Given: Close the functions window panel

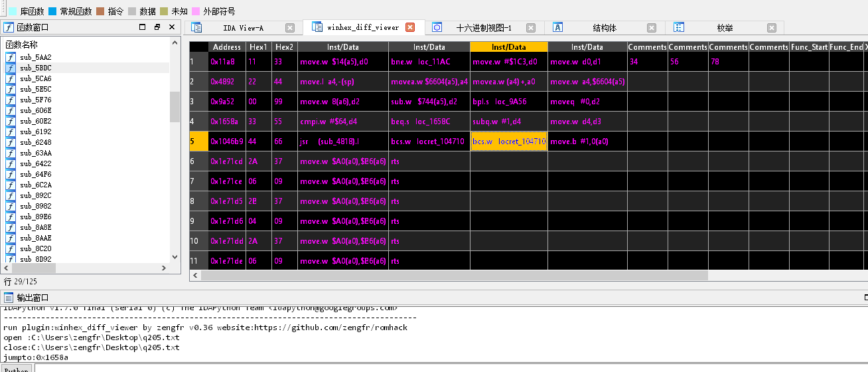Looking at the screenshot, I should pyautogui.click(x=172, y=27).
